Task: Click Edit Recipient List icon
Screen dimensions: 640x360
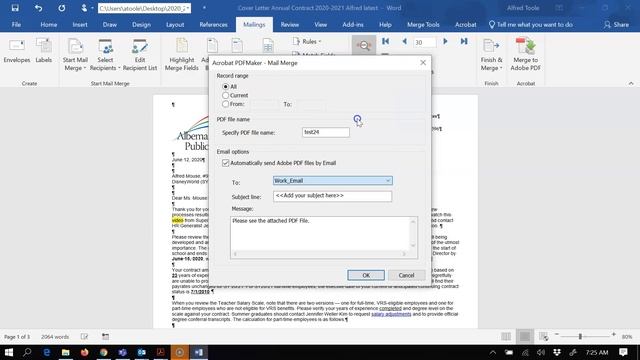Action: click(x=140, y=55)
